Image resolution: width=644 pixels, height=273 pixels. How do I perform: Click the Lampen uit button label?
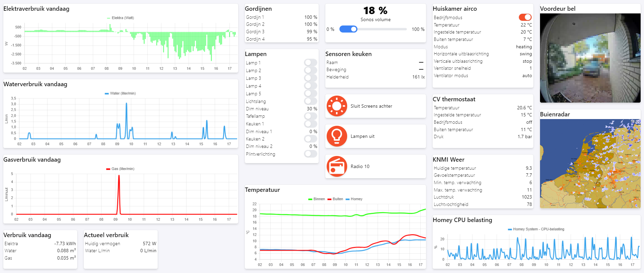click(362, 136)
